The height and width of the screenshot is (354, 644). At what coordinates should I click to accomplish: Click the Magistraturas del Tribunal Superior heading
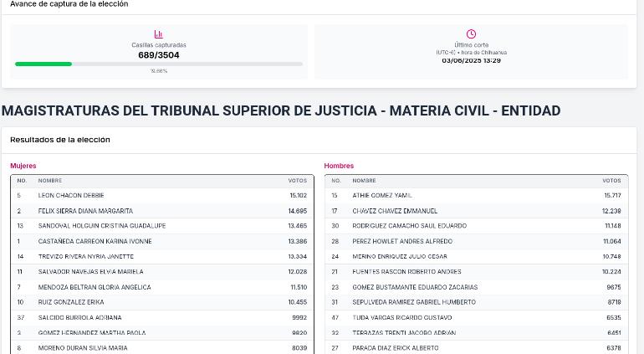[x=281, y=110]
